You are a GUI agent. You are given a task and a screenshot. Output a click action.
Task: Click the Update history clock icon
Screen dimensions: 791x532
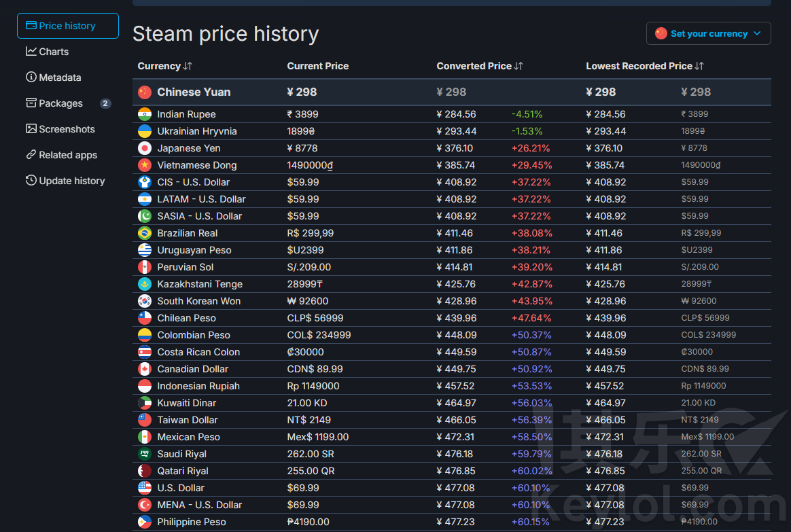31,181
